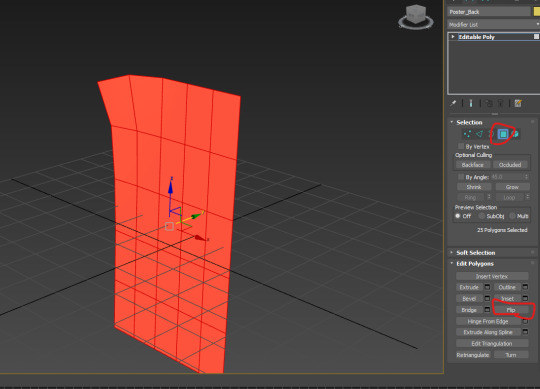Click the Poster_Back object name field

[x=489, y=12]
